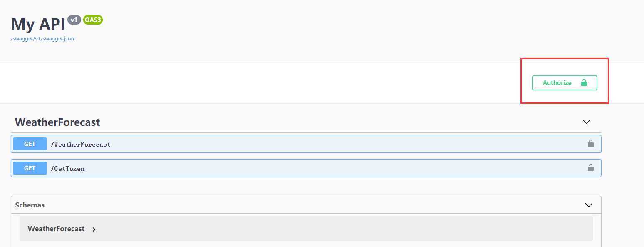Viewport: 644px width, 247px height.
Task: Click the WeatherForecast tag heading
Action: click(57, 122)
